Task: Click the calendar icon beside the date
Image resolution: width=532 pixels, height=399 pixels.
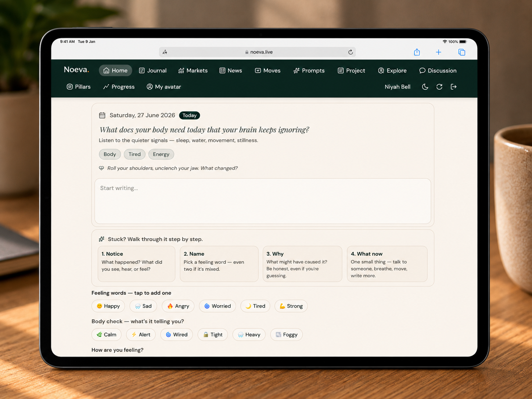Action: (102, 115)
